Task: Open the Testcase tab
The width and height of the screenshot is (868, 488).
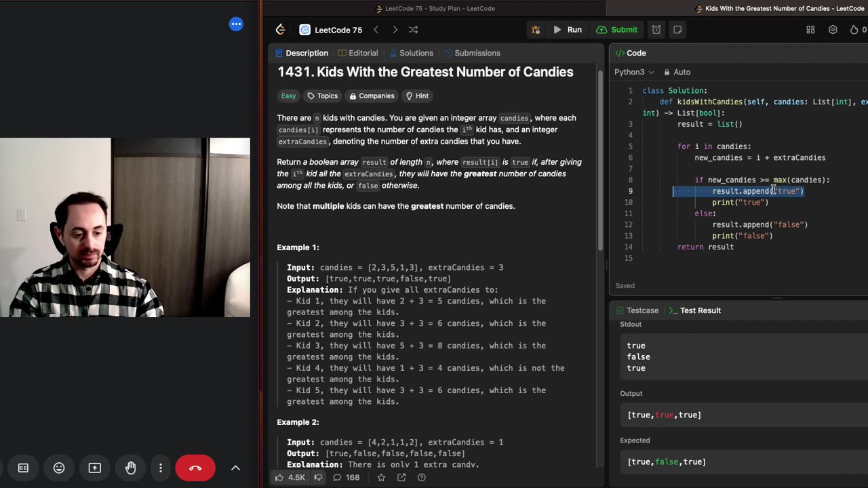Action: [637, 310]
